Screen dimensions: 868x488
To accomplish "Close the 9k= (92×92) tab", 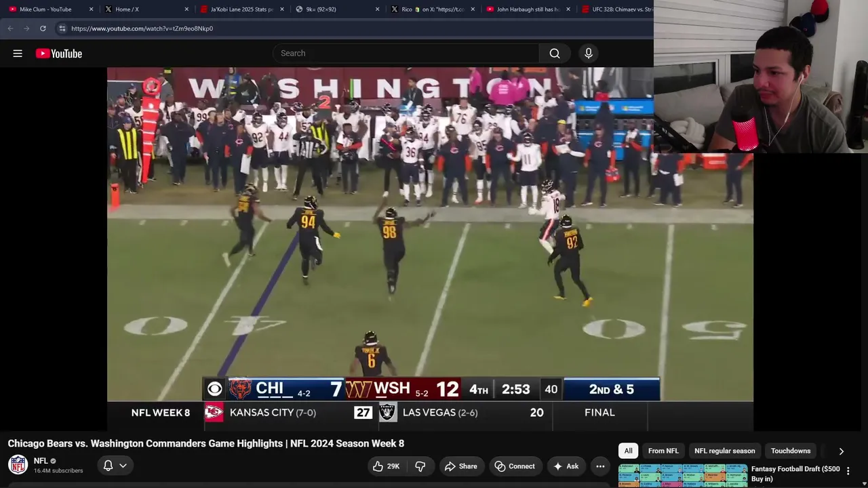I will [x=377, y=9].
